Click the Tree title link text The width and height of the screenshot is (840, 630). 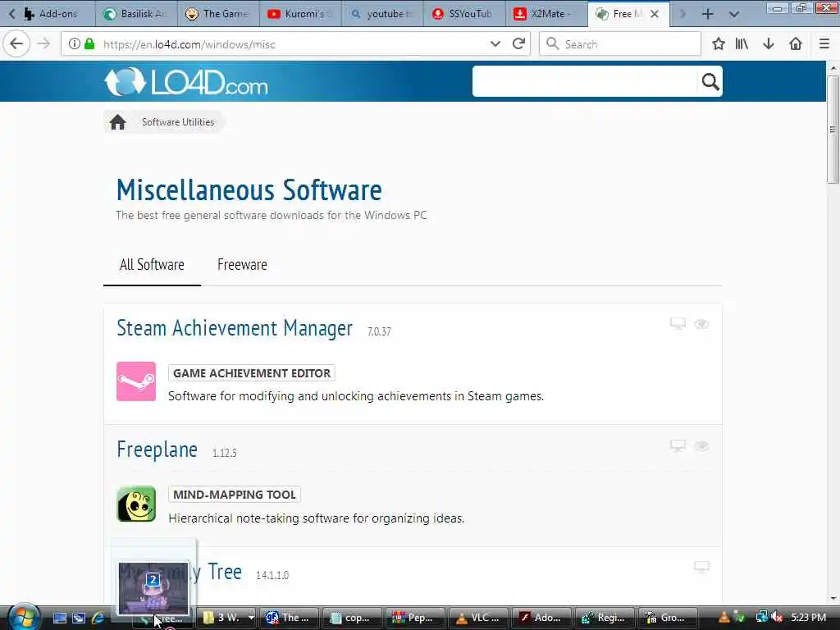(225, 572)
